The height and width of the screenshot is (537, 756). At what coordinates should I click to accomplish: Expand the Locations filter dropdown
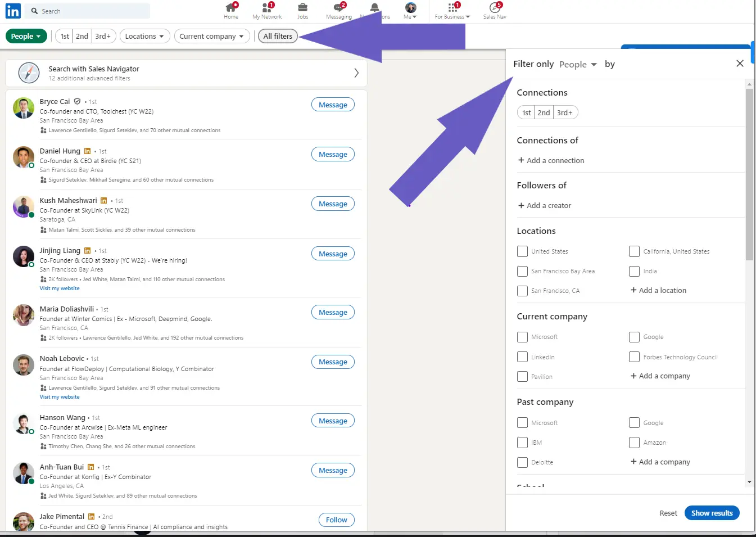pos(144,36)
